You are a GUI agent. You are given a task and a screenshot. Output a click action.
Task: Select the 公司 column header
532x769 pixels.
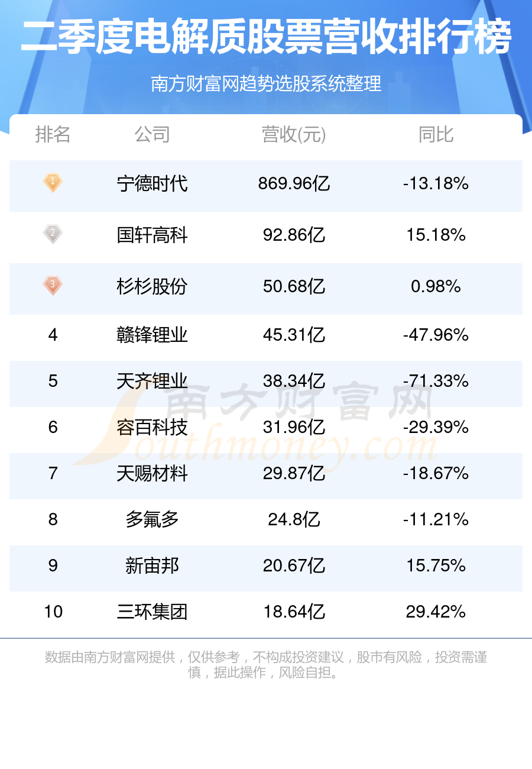click(152, 135)
